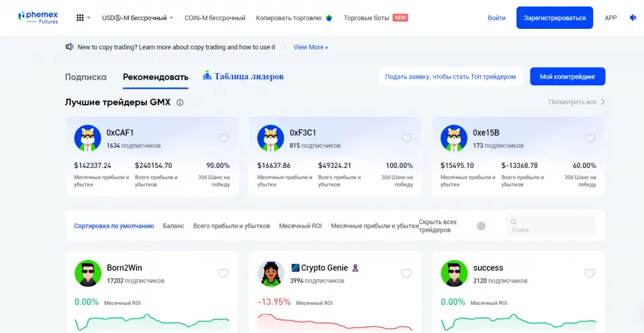Screen dimensions: 644x333
Task: Open the Таблица лидеров tab
Action: point(249,77)
